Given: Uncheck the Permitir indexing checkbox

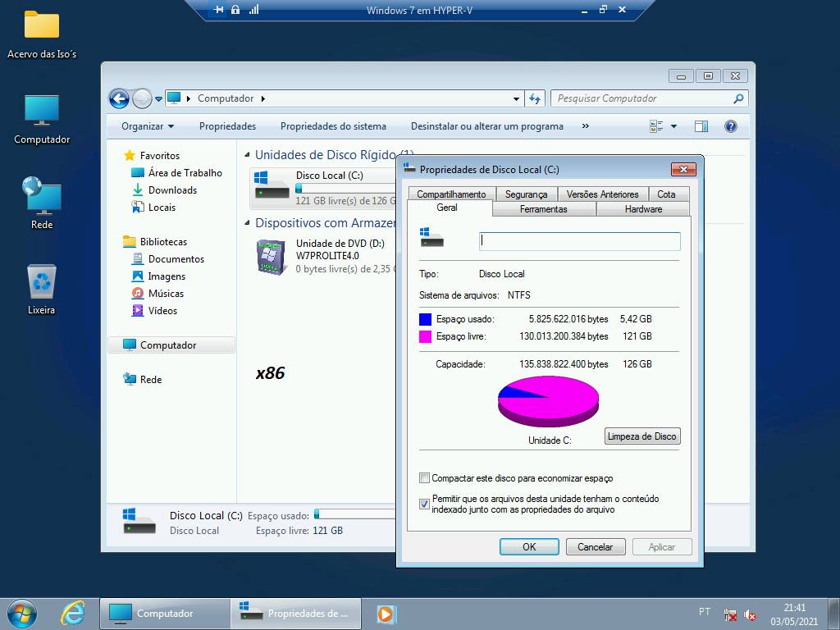Looking at the screenshot, I should click(x=424, y=504).
